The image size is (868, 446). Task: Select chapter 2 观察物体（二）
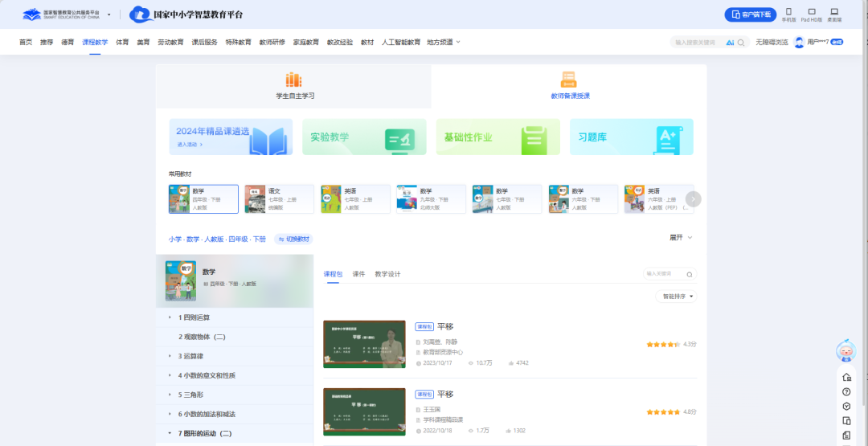click(x=235, y=337)
